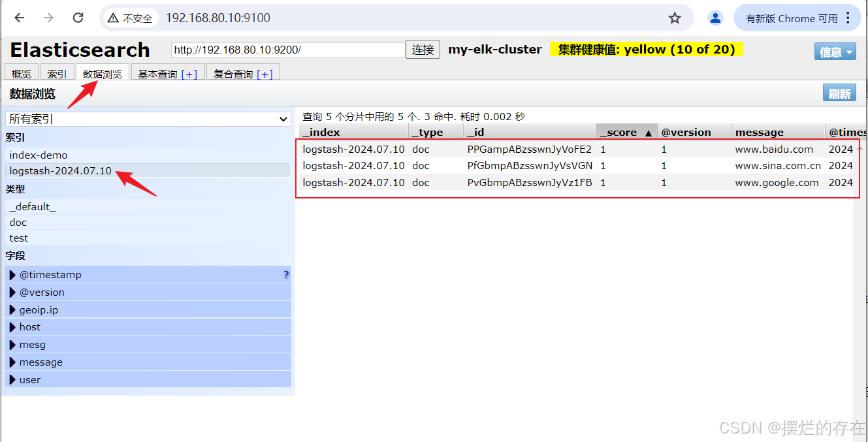Click id PvGbmpABzsswnJyVz1FB cell

[530, 183]
